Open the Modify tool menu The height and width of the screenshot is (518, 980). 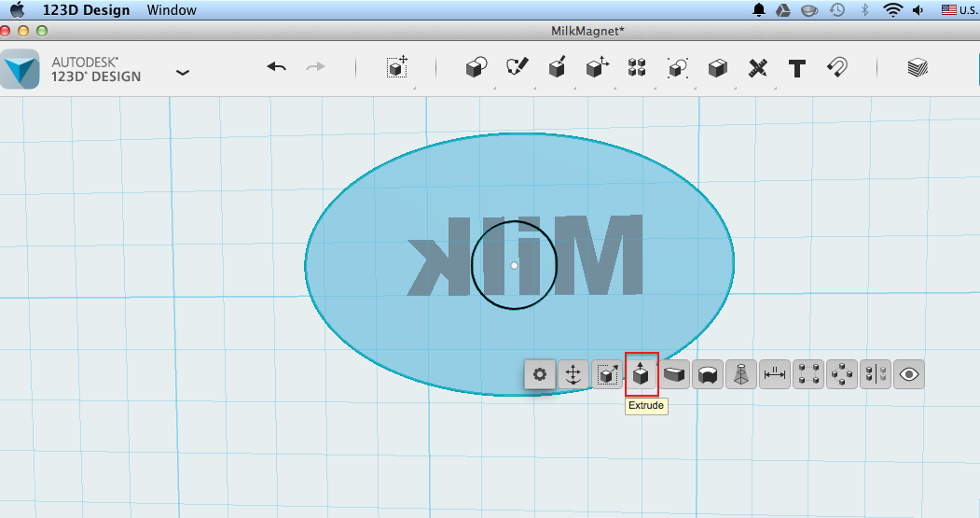click(x=597, y=67)
